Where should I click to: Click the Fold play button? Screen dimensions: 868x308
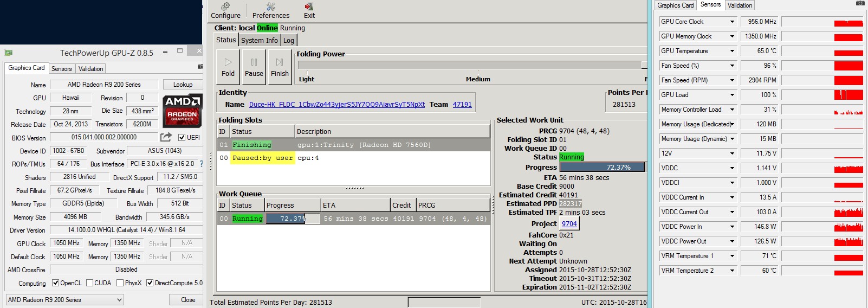pos(228,67)
